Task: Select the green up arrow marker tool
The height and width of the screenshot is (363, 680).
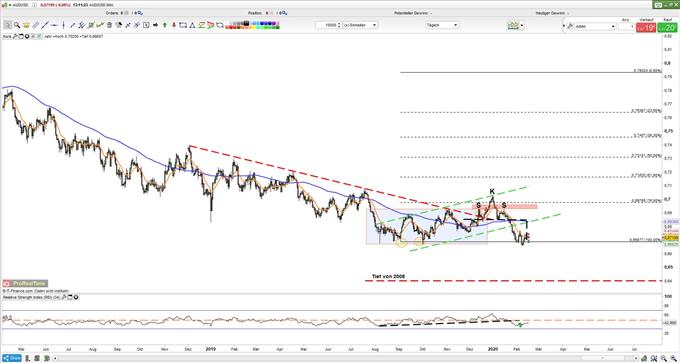Action: point(165,25)
